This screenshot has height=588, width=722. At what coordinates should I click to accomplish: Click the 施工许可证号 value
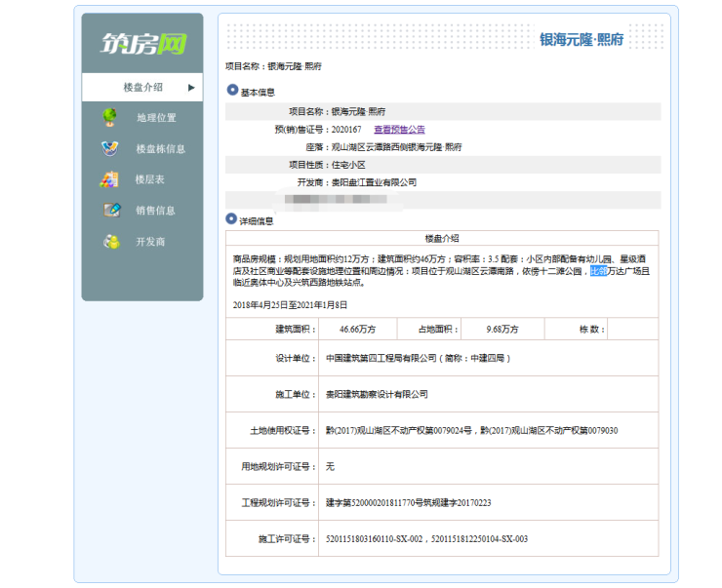[x=426, y=539]
